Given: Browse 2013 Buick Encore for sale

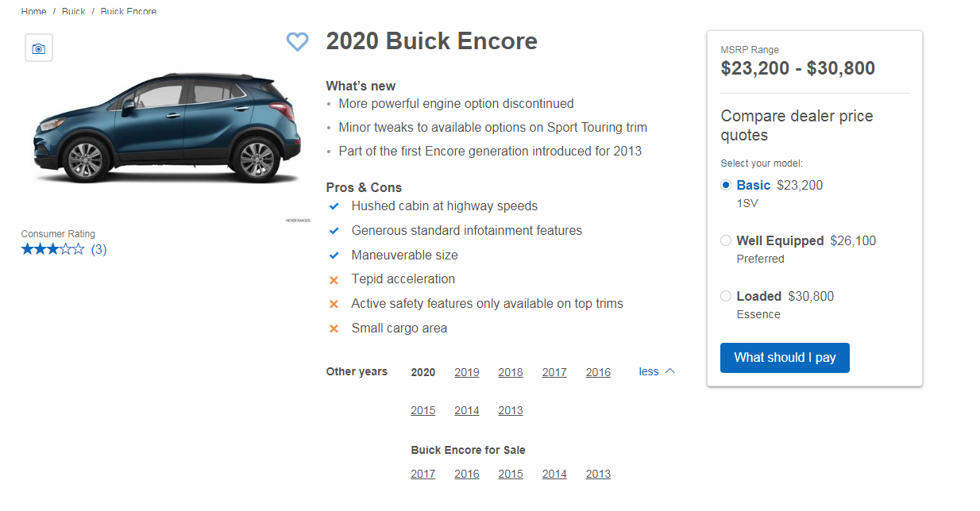Looking at the screenshot, I should pyautogui.click(x=598, y=474).
